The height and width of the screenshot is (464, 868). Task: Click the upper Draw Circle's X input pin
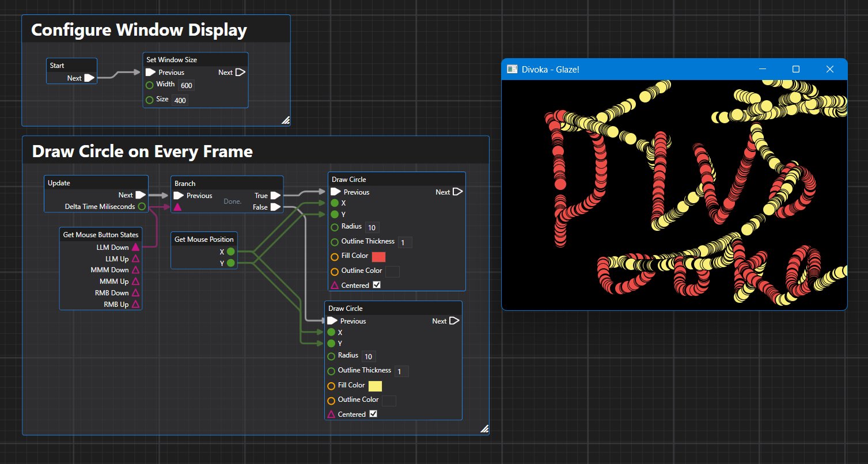click(335, 203)
